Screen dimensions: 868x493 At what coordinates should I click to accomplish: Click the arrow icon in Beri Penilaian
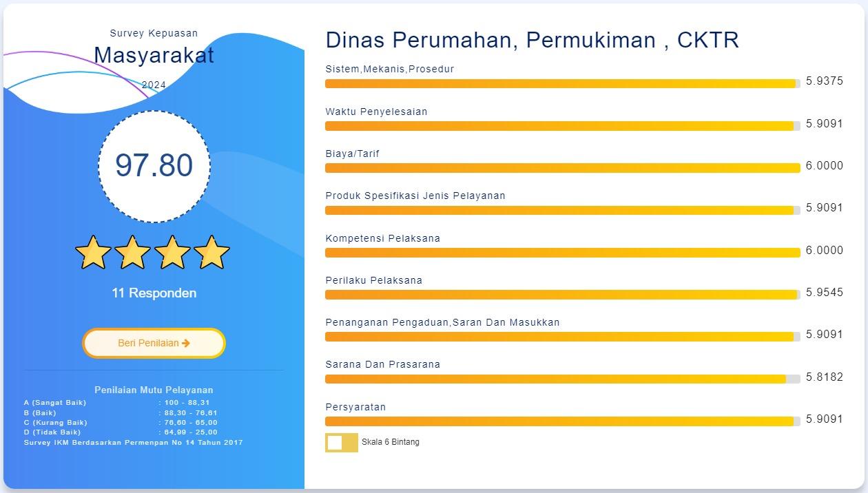(186, 343)
